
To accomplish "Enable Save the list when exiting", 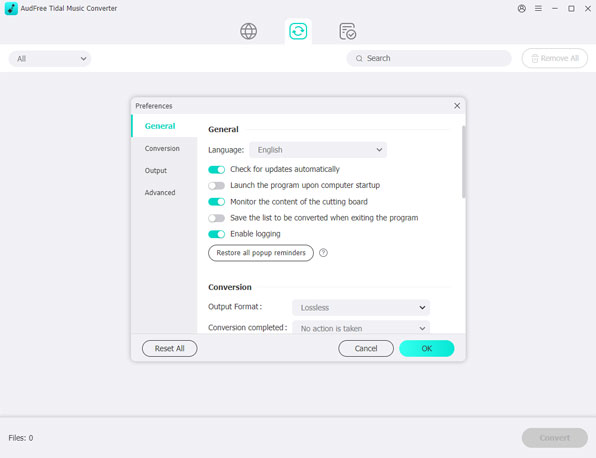I will click(216, 218).
